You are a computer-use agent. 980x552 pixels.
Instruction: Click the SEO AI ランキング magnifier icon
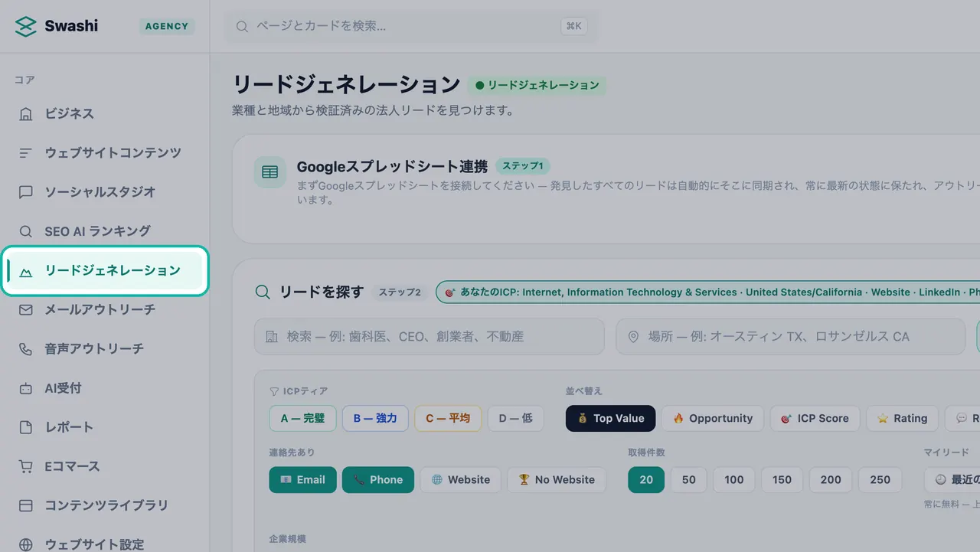[26, 231]
